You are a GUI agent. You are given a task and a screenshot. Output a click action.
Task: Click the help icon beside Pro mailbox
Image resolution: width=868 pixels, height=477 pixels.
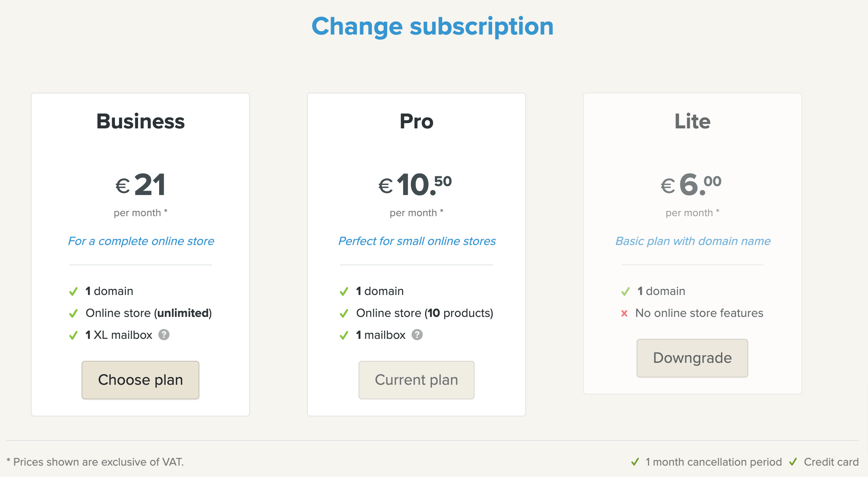click(417, 335)
